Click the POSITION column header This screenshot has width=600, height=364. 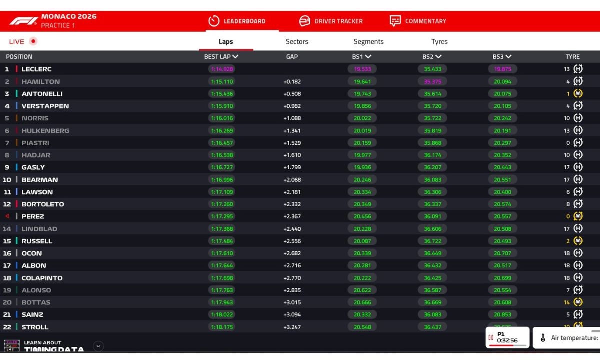point(19,57)
